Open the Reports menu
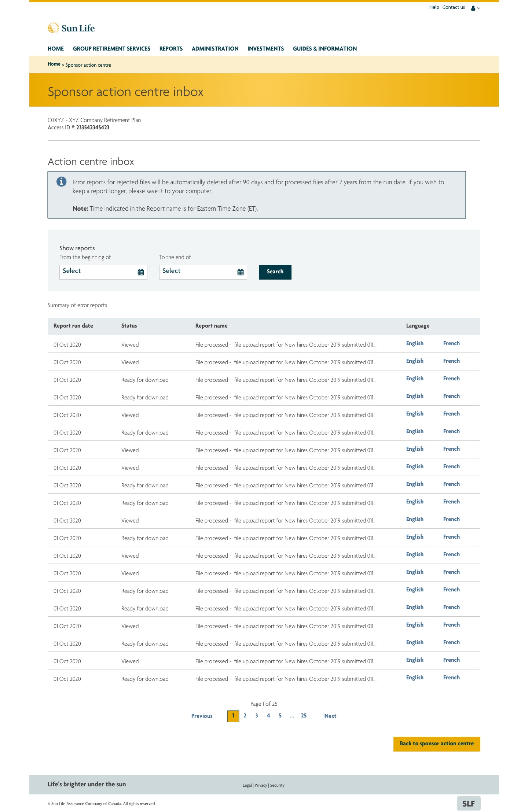 point(171,49)
